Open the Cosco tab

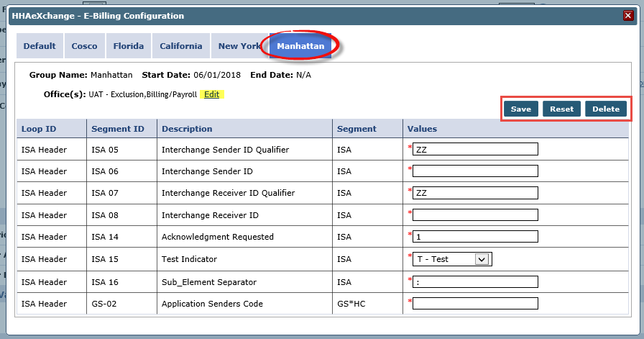coord(85,46)
